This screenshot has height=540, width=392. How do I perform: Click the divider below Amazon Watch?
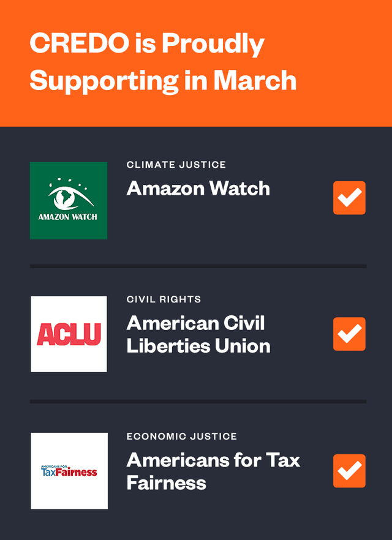(x=198, y=266)
